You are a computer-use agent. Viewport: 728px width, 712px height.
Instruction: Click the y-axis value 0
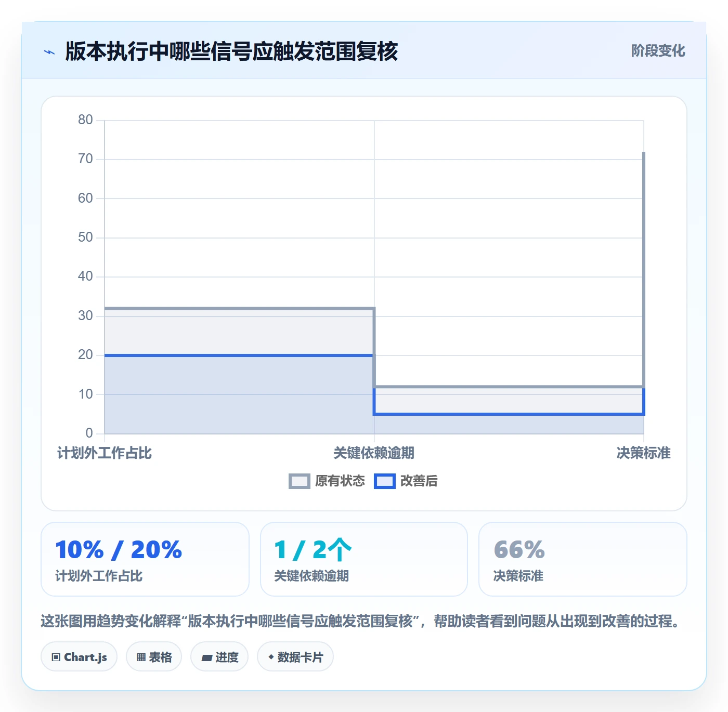click(89, 433)
